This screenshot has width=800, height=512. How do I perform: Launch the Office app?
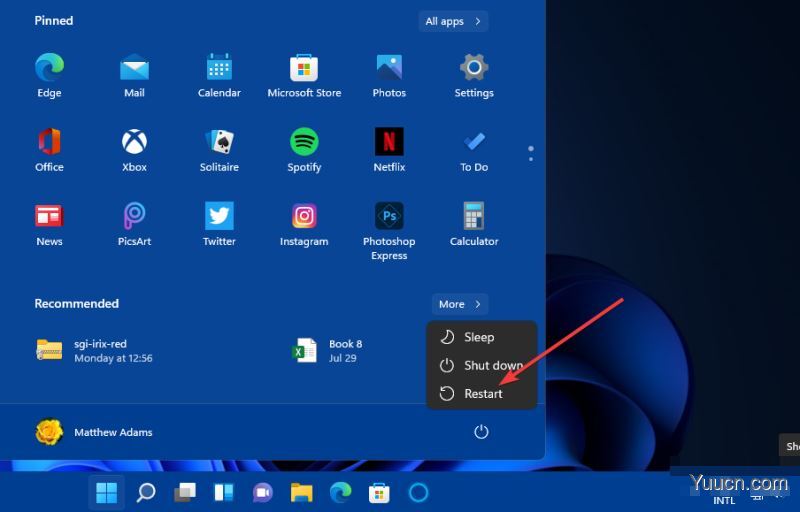click(49, 150)
